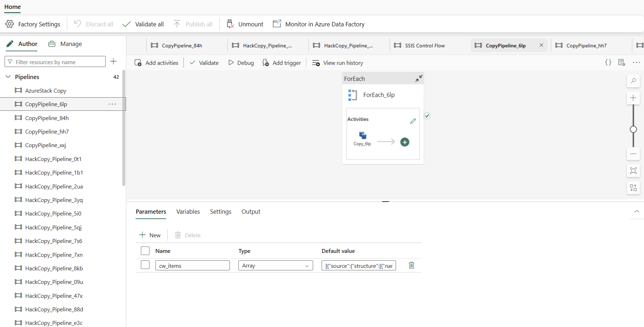644x327 pixels.
Task: Close the CopyPipeline_6lp editor tab
Action: (541, 45)
